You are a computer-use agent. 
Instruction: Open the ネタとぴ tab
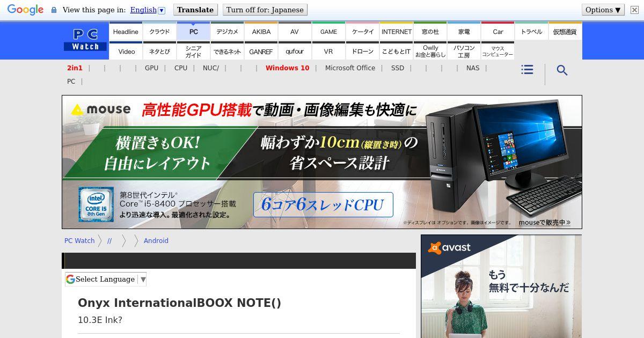pyautogui.click(x=159, y=52)
